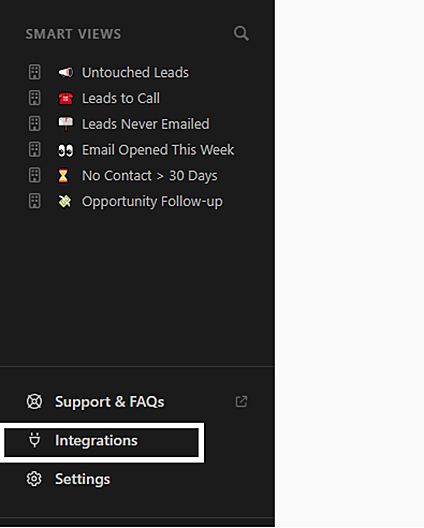The width and height of the screenshot is (424, 528).
Task: Open the Untouched Leads smart view
Action: coord(135,72)
